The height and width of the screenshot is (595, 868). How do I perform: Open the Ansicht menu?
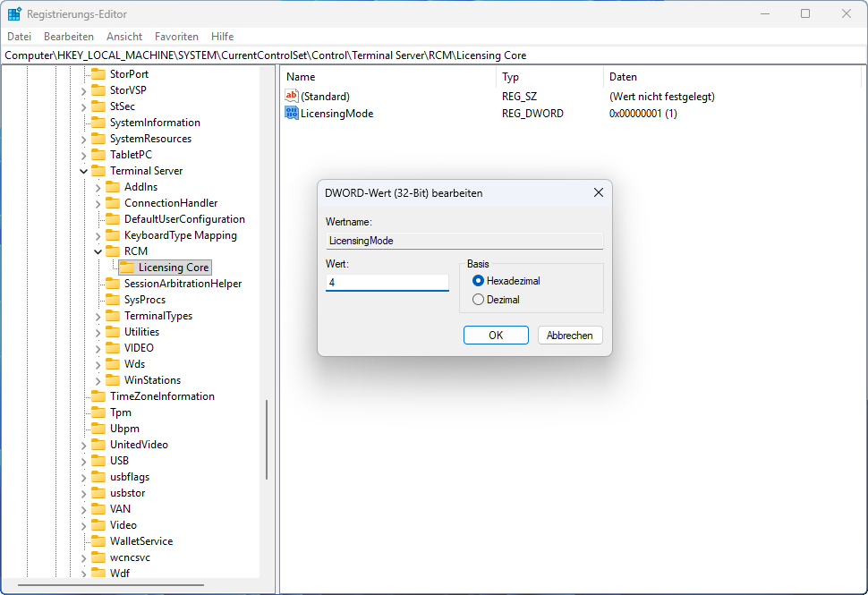[x=124, y=37]
